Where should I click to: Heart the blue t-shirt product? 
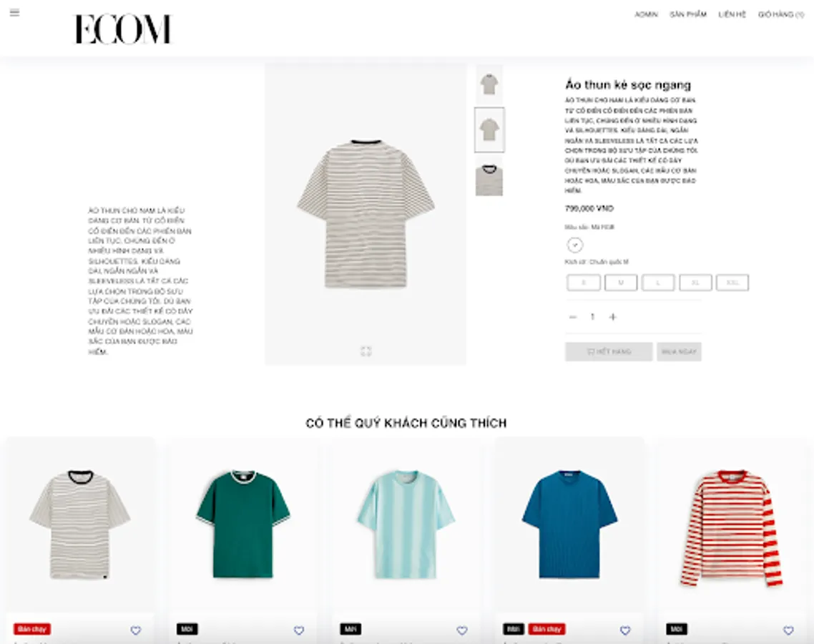[625, 630]
